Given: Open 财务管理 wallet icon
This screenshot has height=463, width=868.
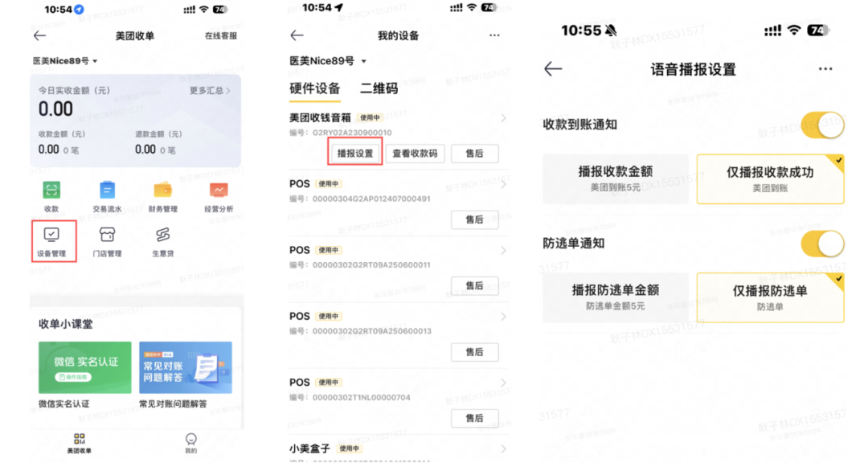Looking at the screenshot, I should (162, 190).
